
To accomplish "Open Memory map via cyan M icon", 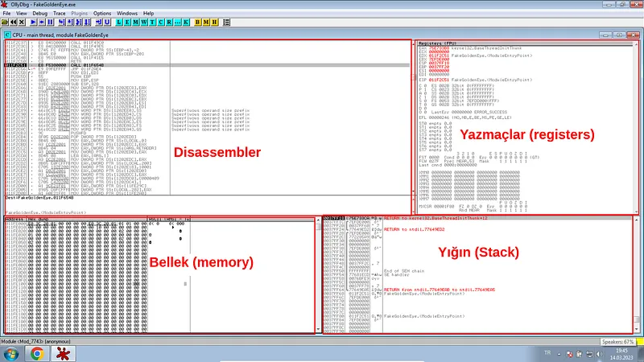I will (135, 23).
